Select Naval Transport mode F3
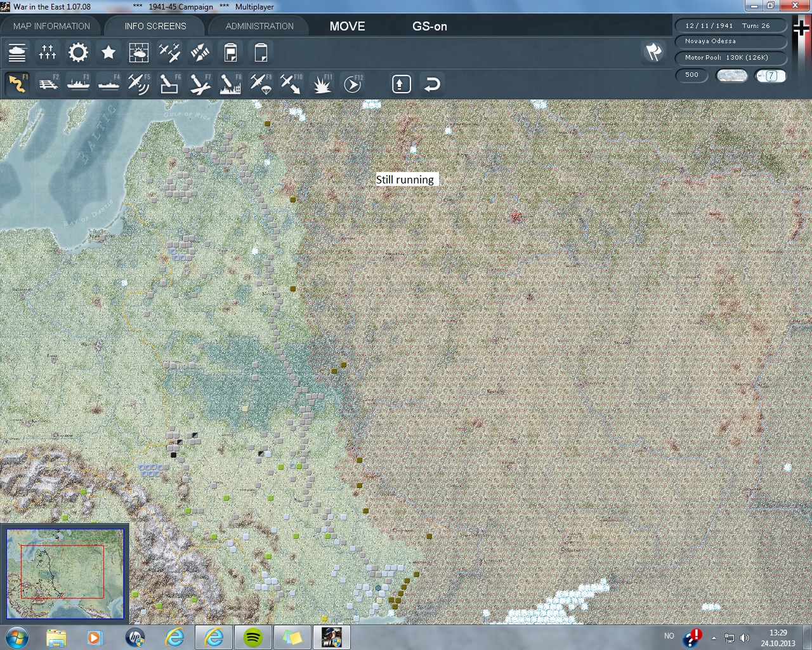 78,84
